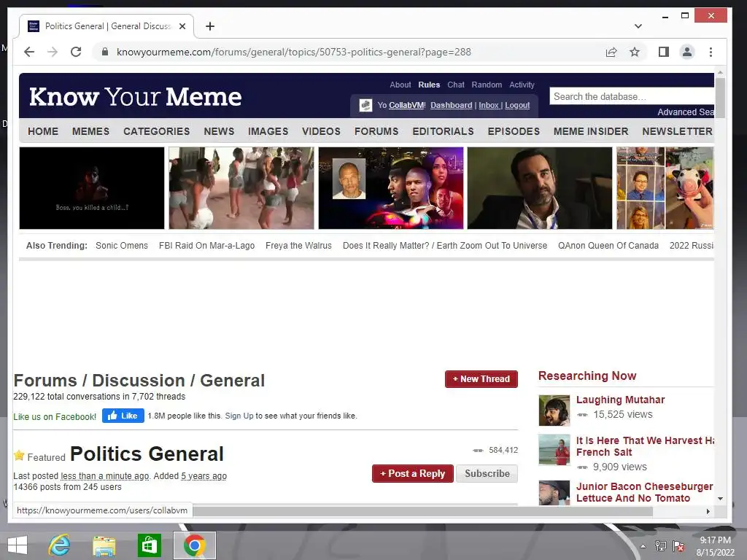
Task: Open the NEWS menu item
Action: click(219, 131)
